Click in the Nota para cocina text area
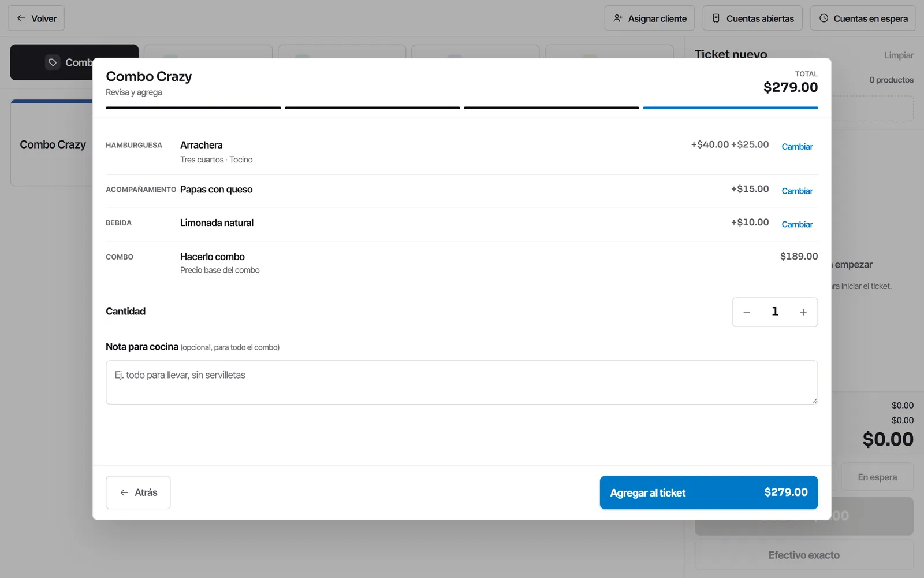 tap(461, 383)
